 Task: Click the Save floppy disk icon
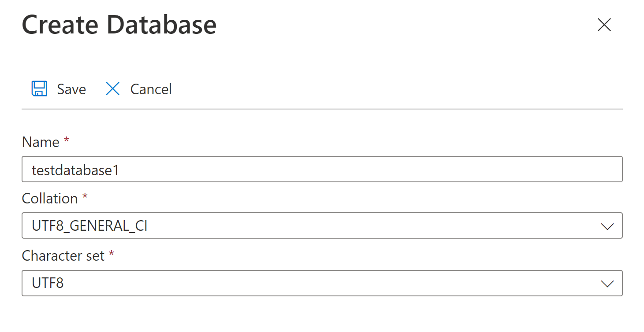40,89
